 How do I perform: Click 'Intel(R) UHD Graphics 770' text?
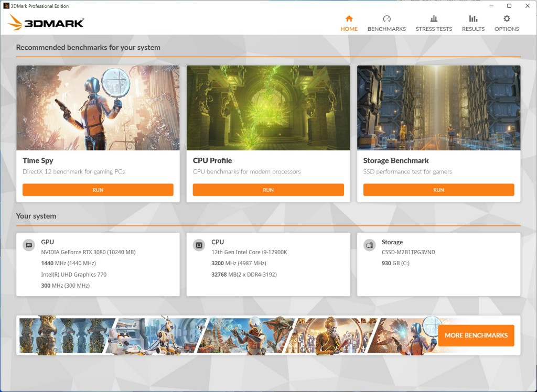coord(73,275)
